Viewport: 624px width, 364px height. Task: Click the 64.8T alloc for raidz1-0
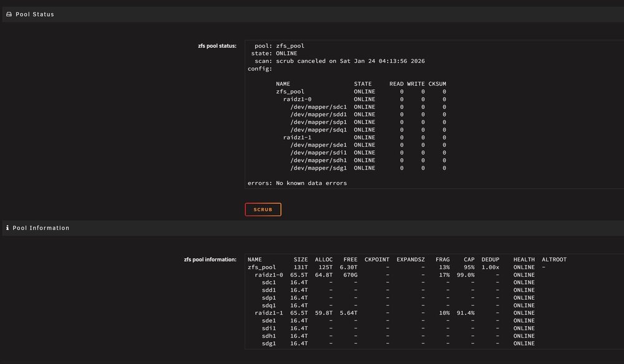tap(323, 275)
